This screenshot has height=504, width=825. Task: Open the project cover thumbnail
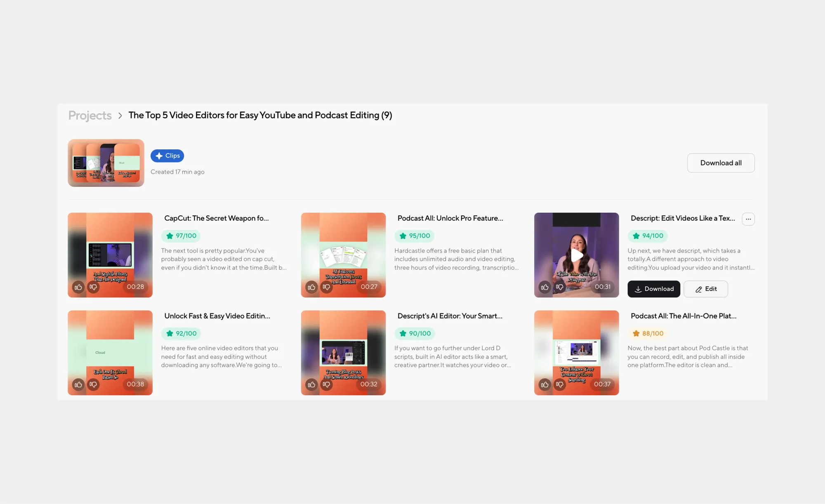point(106,163)
